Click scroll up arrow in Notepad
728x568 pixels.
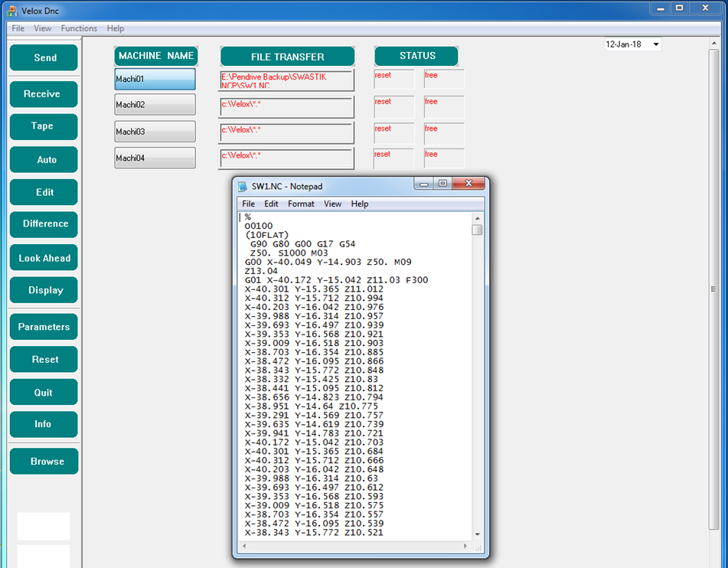(478, 217)
